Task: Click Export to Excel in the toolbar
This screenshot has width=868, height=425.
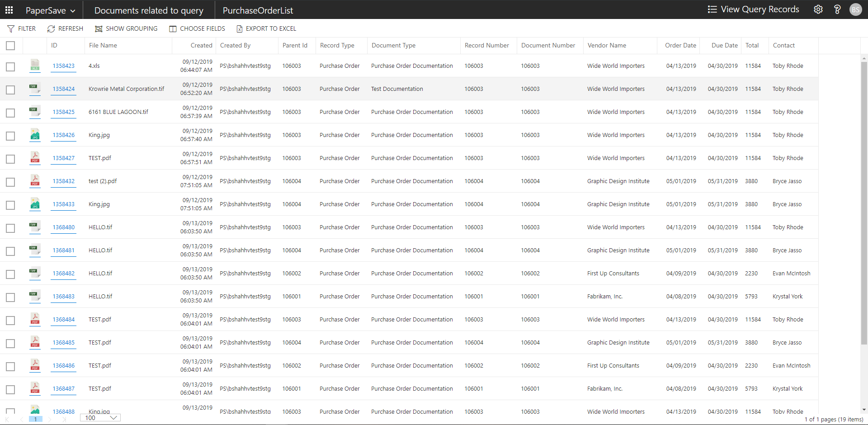Action: pyautogui.click(x=266, y=28)
